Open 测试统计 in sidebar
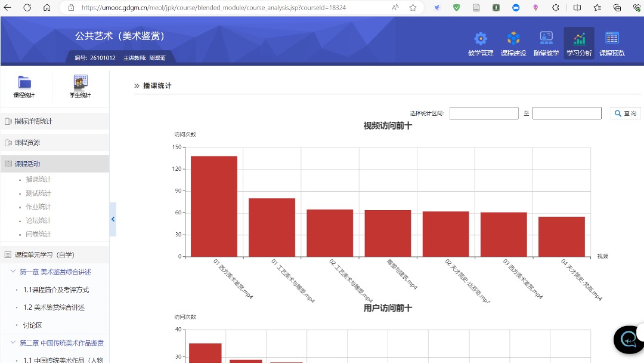This screenshot has height=363, width=644. [38, 193]
